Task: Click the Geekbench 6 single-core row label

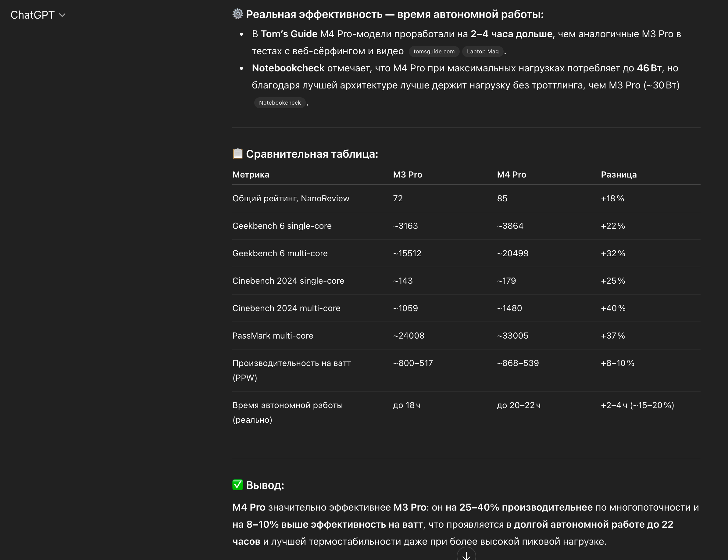Action: pos(282,226)
